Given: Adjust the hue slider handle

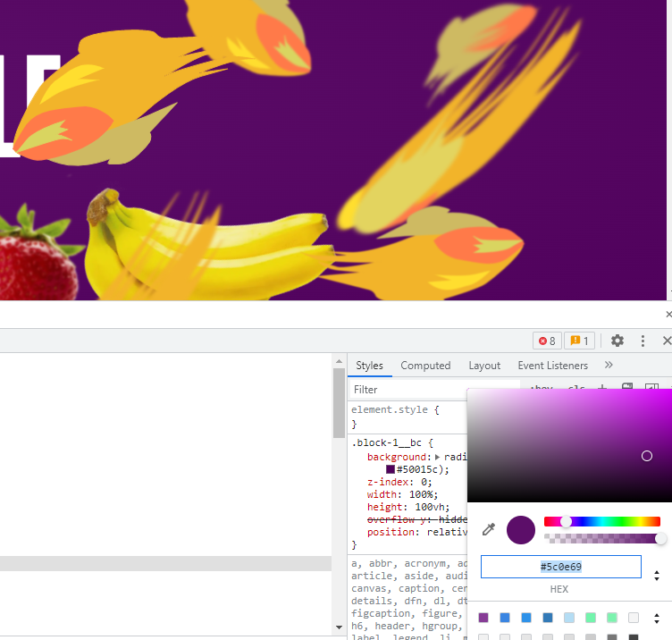Looking at the screenshot, I should (567, 521).
